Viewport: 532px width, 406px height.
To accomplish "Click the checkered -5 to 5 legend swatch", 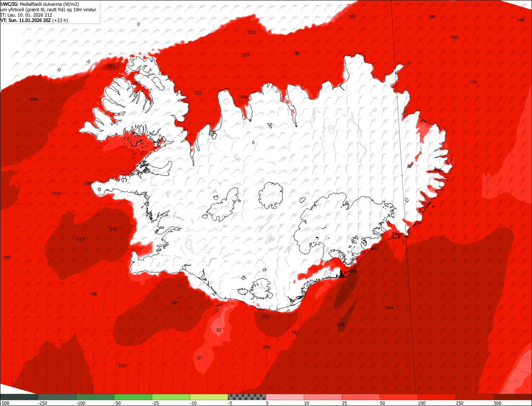I will point(247,397).
